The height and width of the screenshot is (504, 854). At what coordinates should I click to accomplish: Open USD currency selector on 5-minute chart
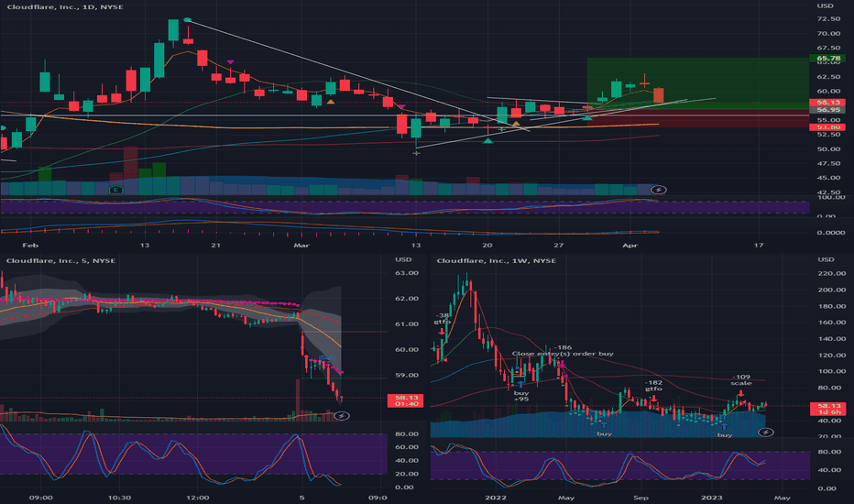click(403, 259)
